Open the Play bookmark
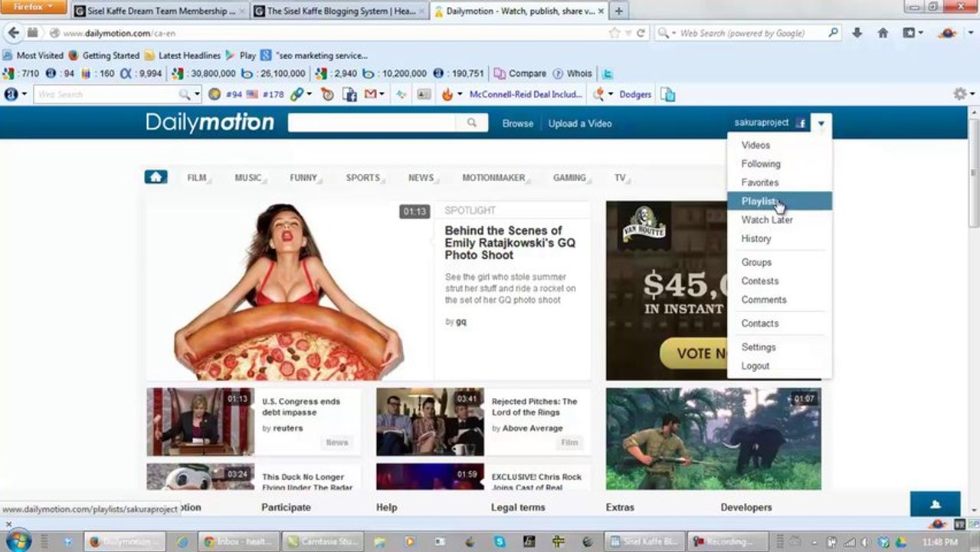The width and height of the screenshot is (980, 552). pos(241,55)
